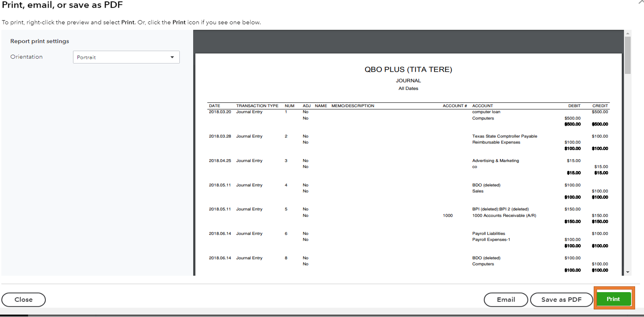644x317 pixels.
Task: Click the Sales account entry
Action: 478,191
